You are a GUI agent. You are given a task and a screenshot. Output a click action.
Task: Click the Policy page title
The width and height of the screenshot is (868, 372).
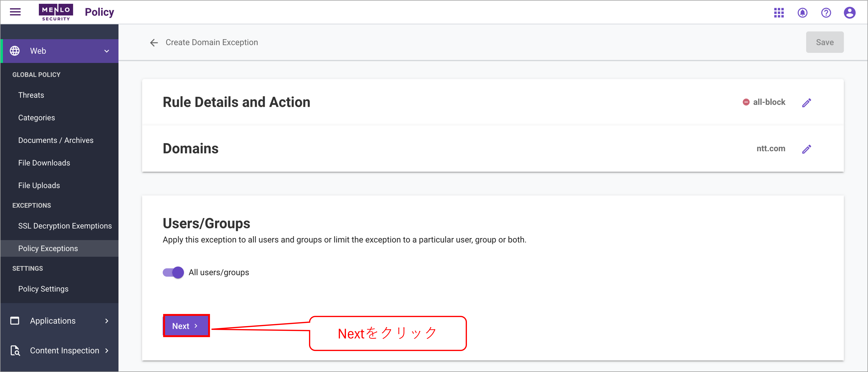point(99,12)
